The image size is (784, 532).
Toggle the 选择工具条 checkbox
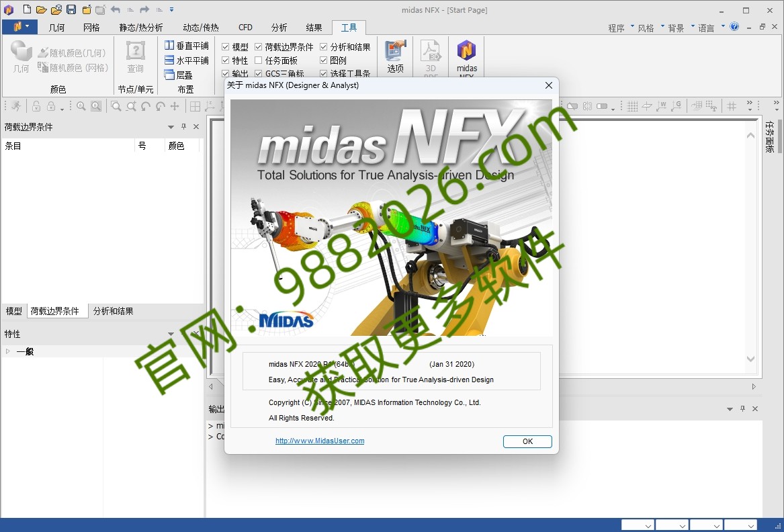(x=324, y=73)
